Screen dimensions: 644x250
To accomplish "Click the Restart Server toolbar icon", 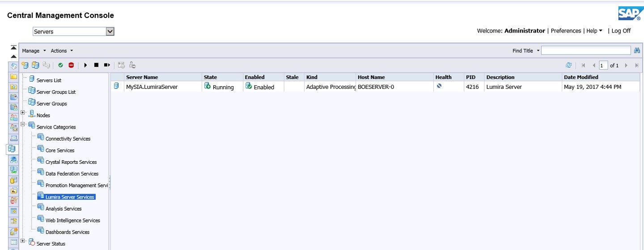I will (x=107, y=65).
